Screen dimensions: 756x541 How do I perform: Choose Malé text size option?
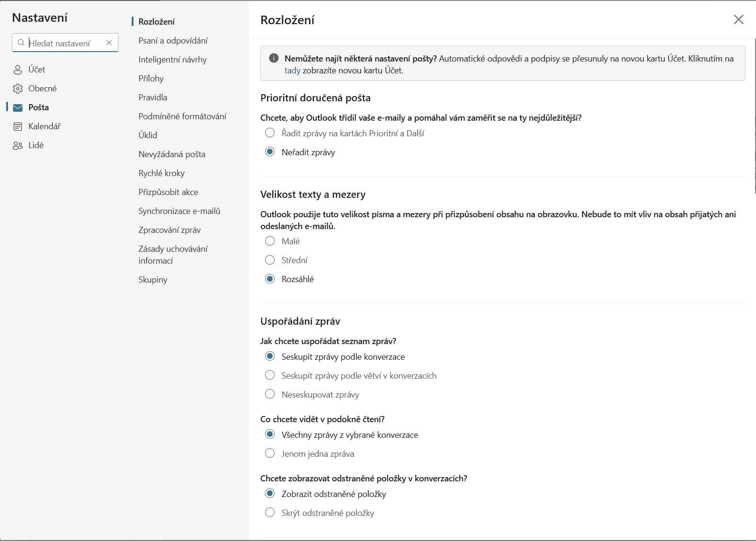click(x=270, y=241)
